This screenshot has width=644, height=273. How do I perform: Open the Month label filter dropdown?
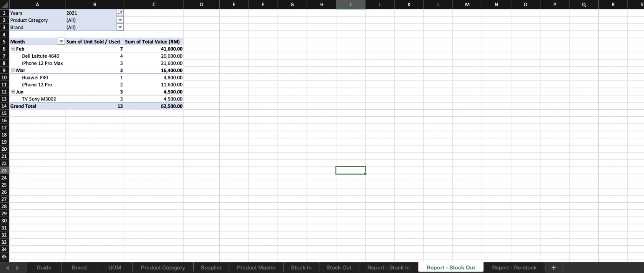click(61, 41)
